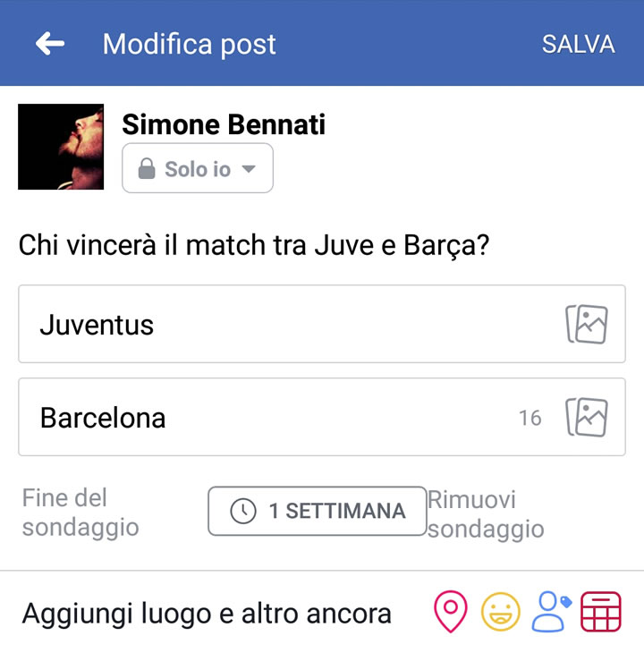Viewport: 644px width, 653px height.
Task: Click the lock icon in the privacy selector
Action: coord(147,169)
